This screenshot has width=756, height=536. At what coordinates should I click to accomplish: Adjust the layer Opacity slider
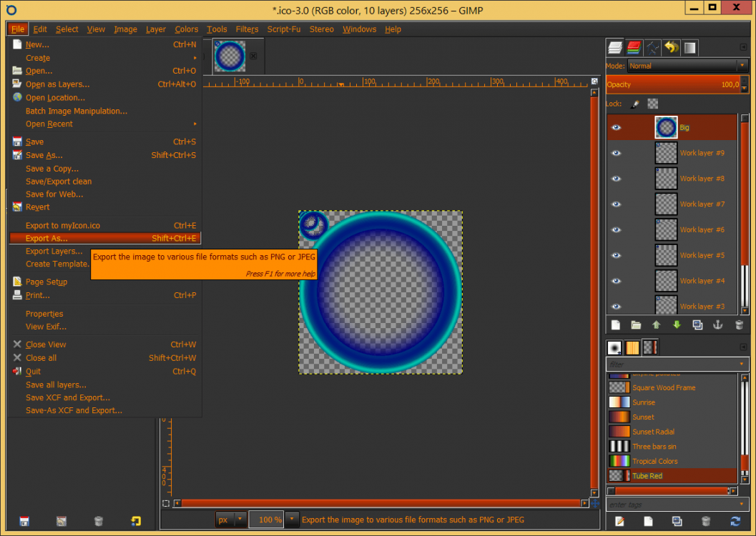673,84
